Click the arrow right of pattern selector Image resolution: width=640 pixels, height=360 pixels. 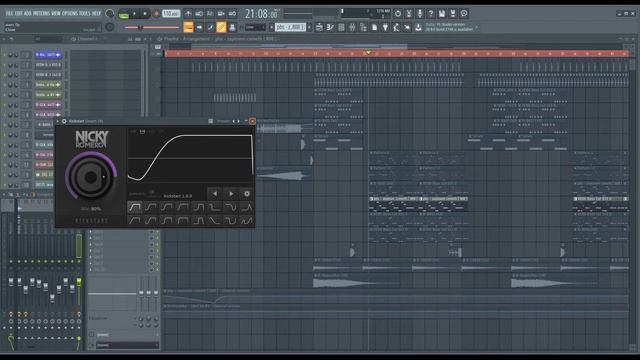click(x=309, y=27)
